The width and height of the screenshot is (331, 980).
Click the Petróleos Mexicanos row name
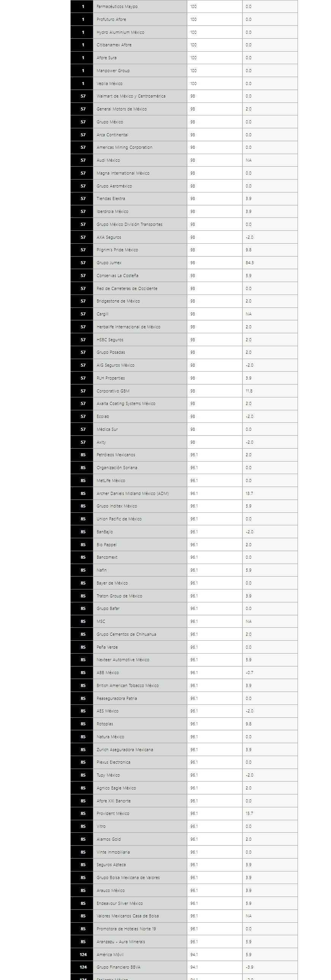click(x=116, y=455)
